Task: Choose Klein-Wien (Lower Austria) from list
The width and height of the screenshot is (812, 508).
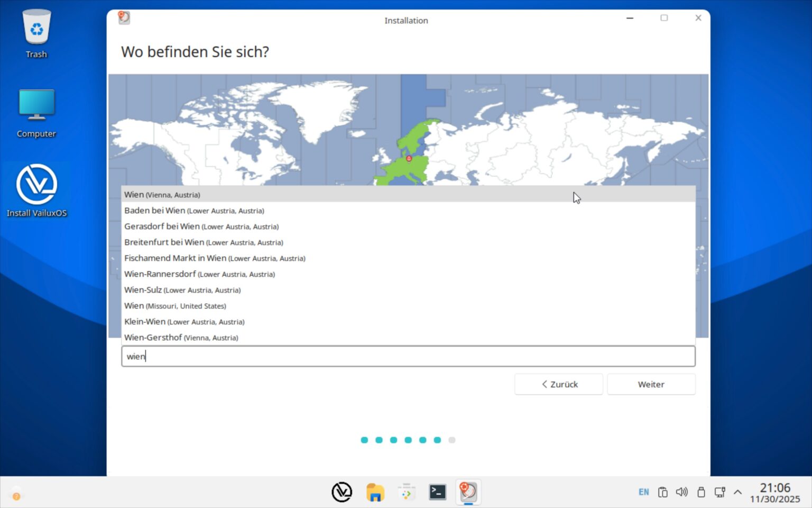Action: [184, 322]
